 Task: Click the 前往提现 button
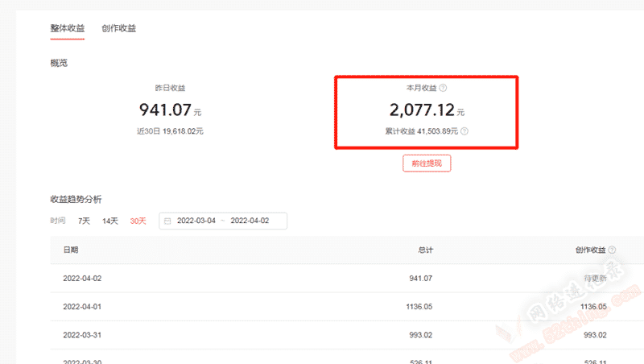427,163
